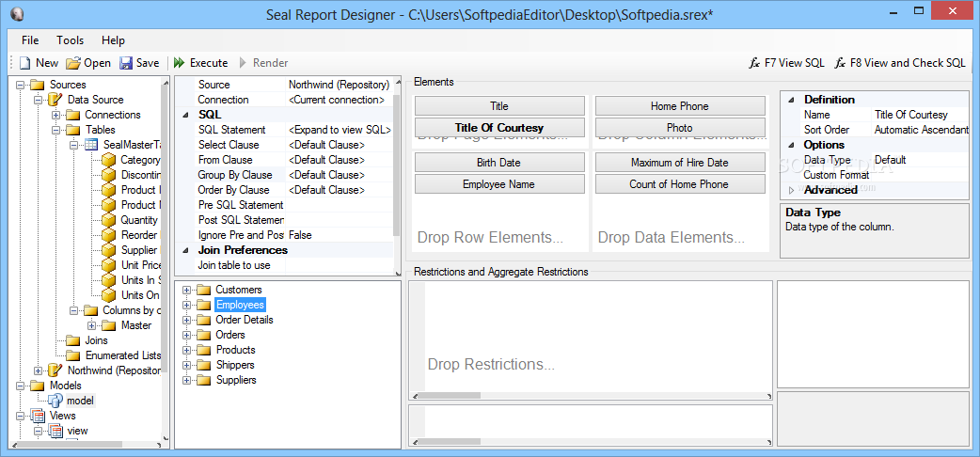
Task: Click the Title Of Courtesy element
Action: [x=499, y=128]
